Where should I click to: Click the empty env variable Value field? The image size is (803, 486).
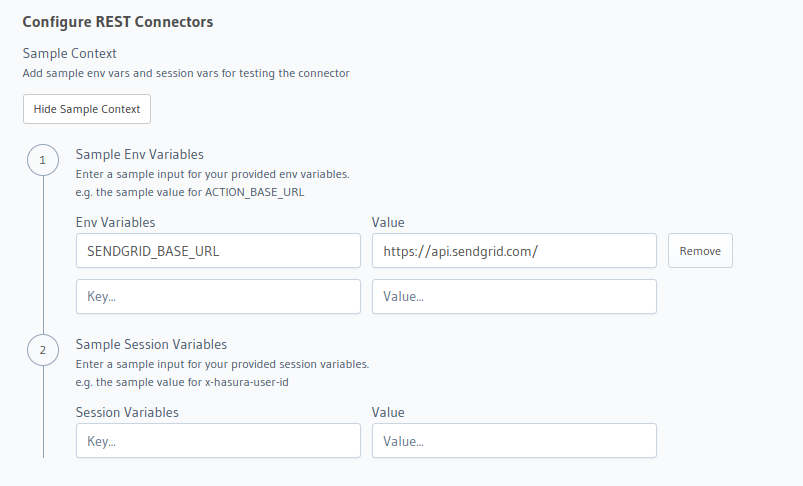pos(514,297)
